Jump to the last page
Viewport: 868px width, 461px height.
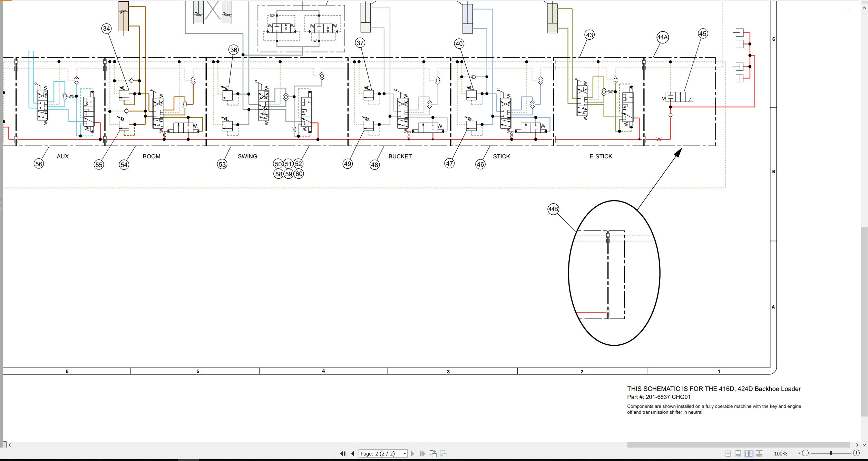[422, 453]
